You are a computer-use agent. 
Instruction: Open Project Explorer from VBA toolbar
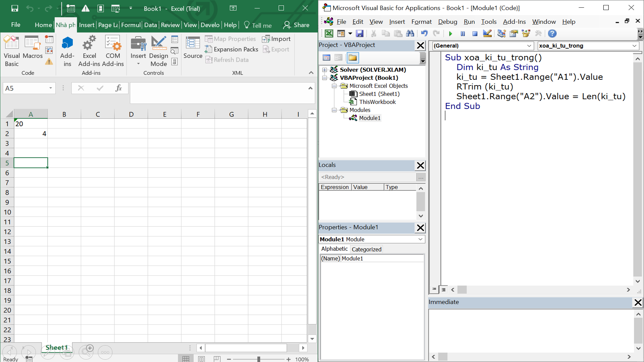point(501,34)
